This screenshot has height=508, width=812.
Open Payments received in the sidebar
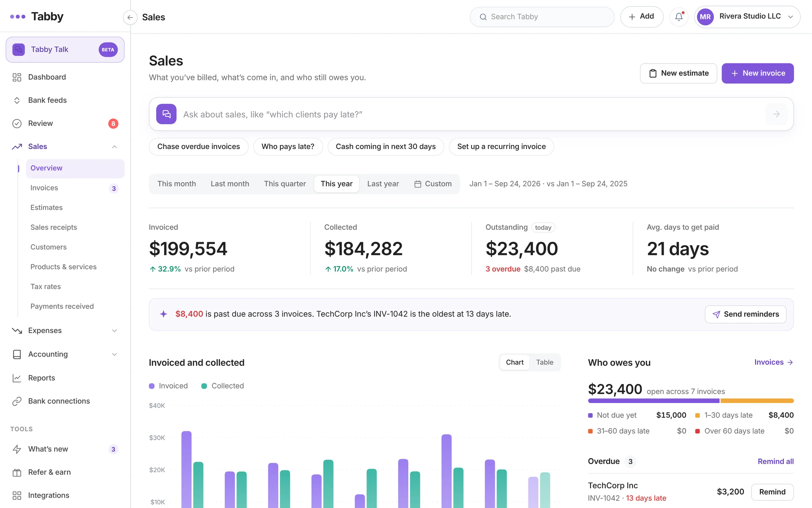pos(75,306)
